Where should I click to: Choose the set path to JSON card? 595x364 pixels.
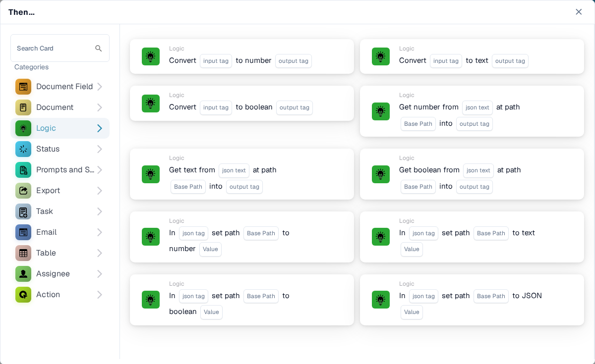pos(472,300)
